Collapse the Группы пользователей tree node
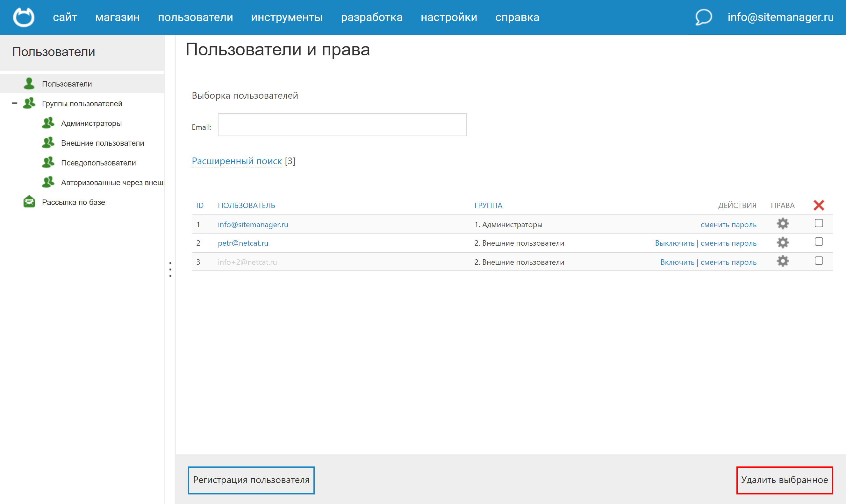 click(15, 103)
